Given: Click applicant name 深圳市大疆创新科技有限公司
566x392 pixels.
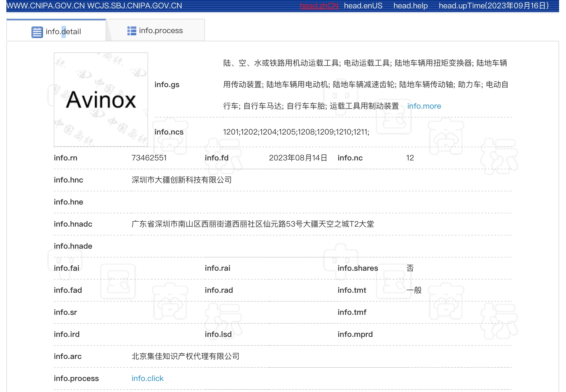Looking at the screenshot, I should pyautogui.click(x=181, y=180).
